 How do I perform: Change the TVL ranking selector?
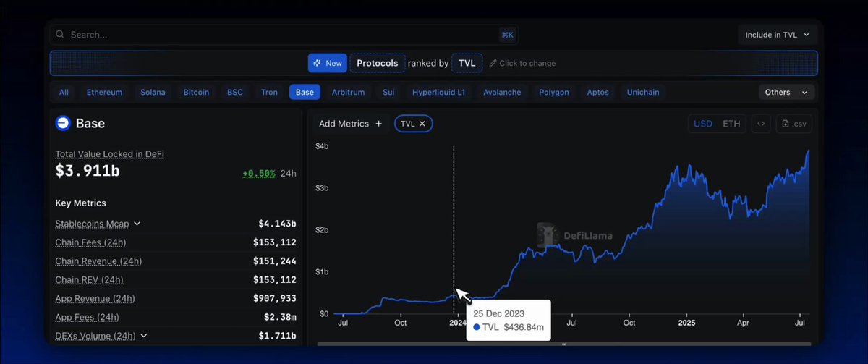pyautogui.click(x=467, y=63)
